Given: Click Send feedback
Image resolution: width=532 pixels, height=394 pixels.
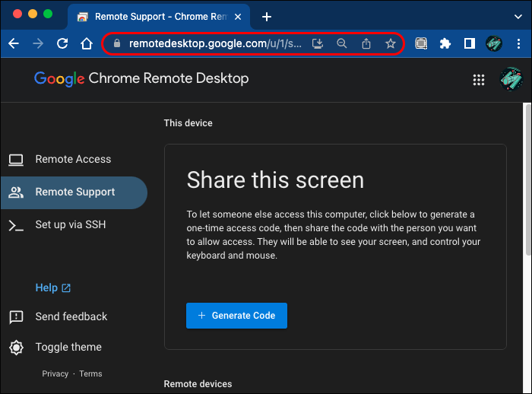Looking at the screenshot, I should click(x=71, y=316).
